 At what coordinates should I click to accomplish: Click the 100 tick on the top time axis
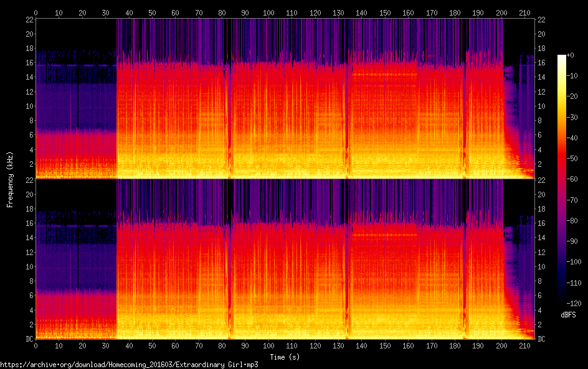268,12
